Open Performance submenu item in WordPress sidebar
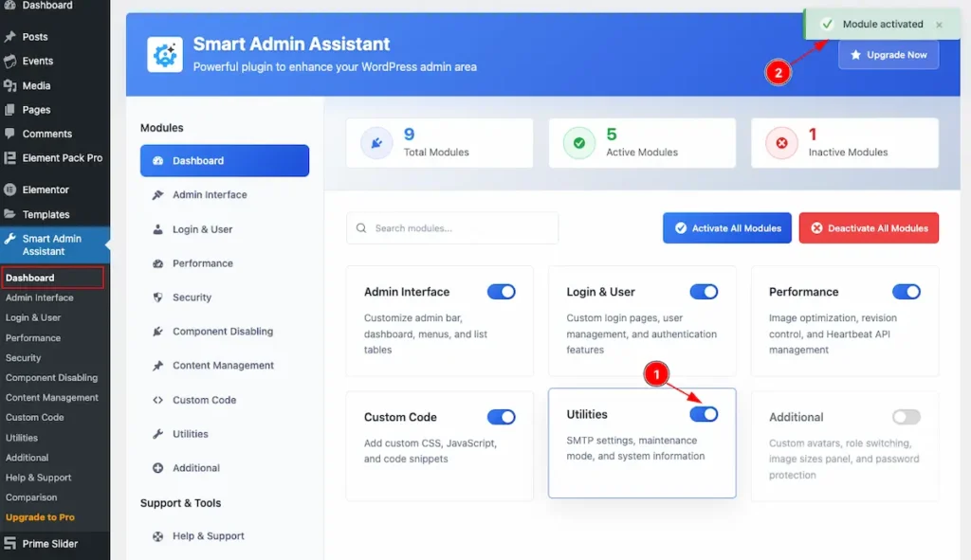The height and width of the screenshot is (560, 971). coord(33,338)
